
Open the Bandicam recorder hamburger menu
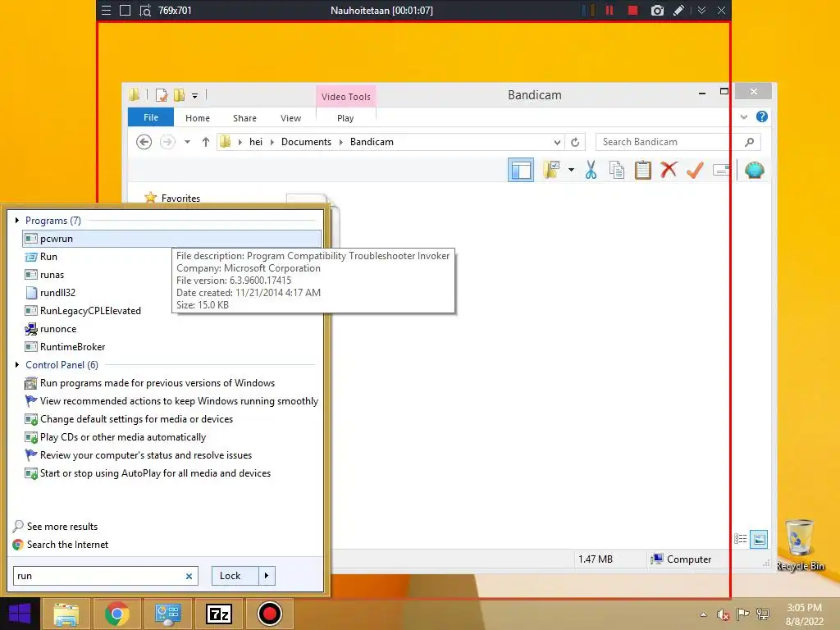coord(106,10)
